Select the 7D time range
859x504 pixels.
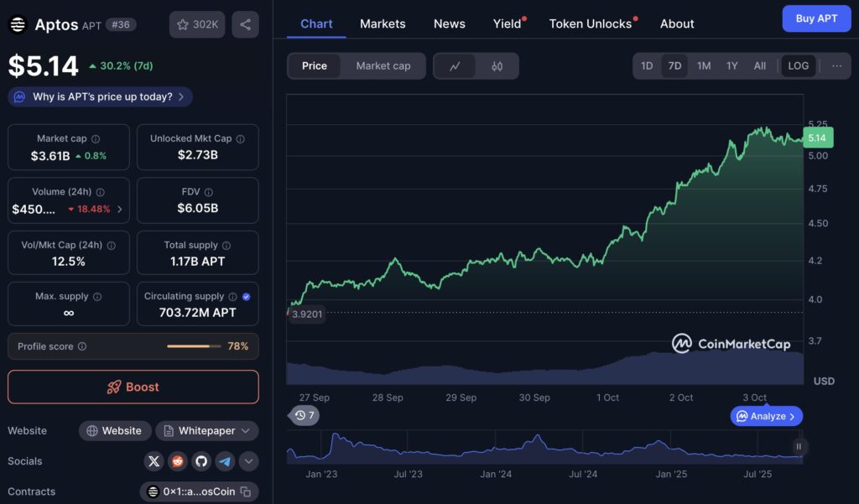[674, 65]
